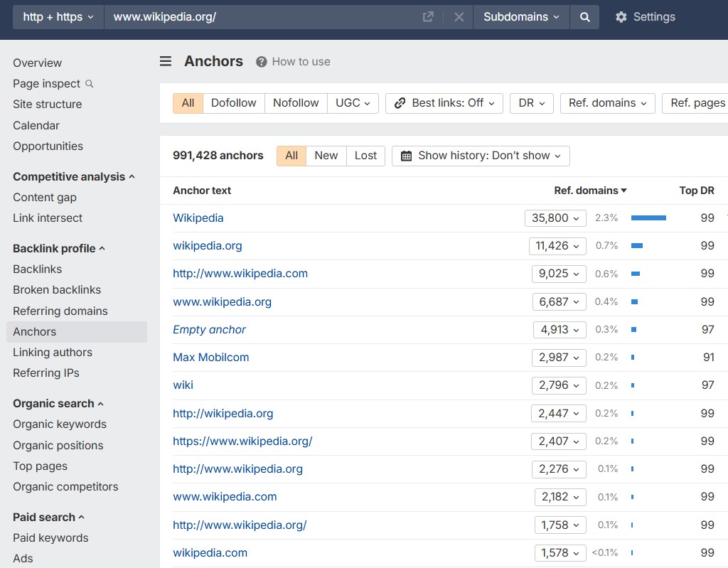Expand 4,913 Empty anchor ref domains
Screen dimensions: 728x568
point(560,330)
